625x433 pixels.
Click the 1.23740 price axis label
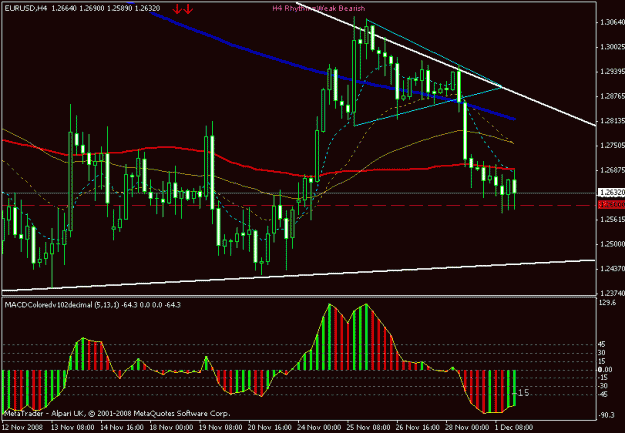(612, 293)
